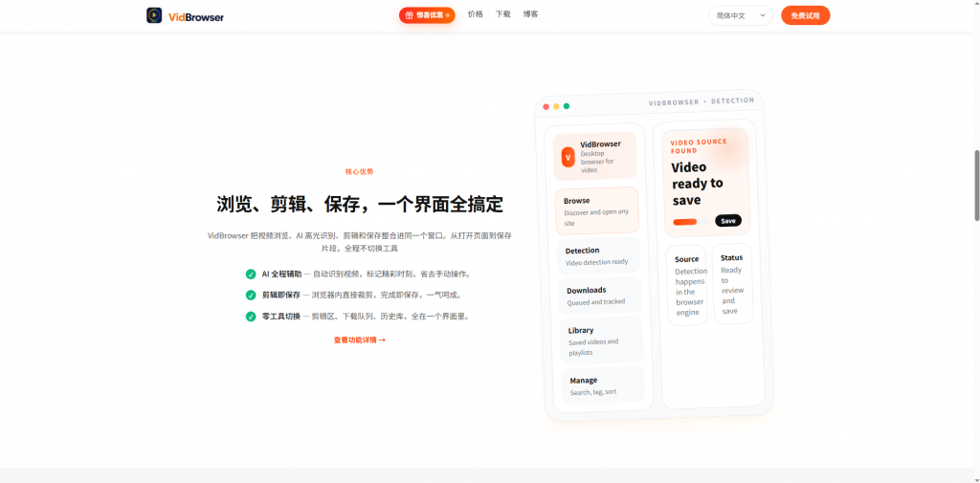Viewport: 980px width, 483px height.
Task: Click the 核心优势 section label
Action: pyautogui.click(x=360, y=171)
